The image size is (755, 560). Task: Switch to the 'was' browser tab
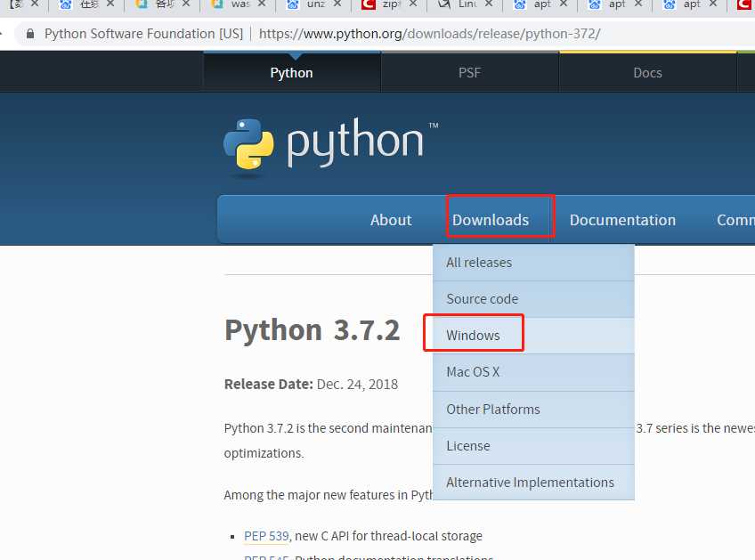tap(239, 4)
